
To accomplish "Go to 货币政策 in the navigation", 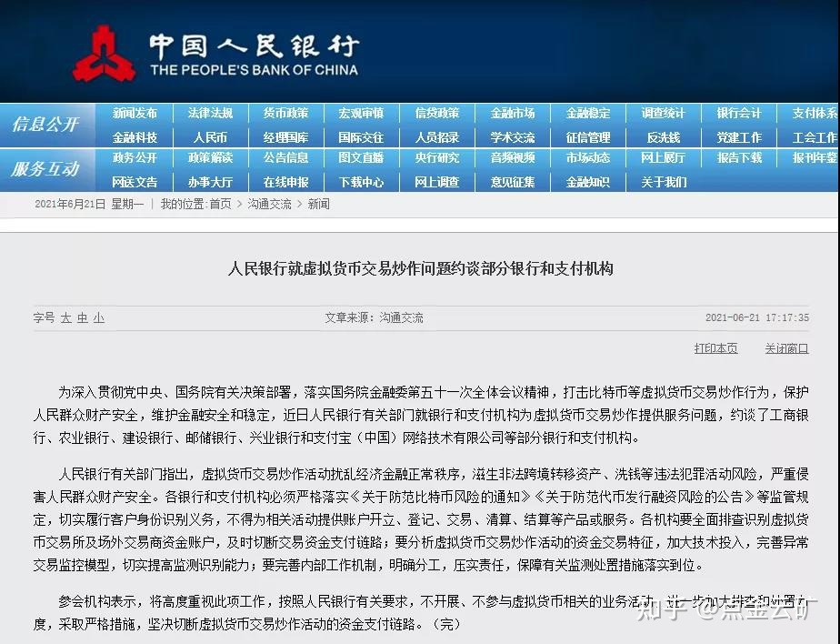I will click(x=285, y=113).
